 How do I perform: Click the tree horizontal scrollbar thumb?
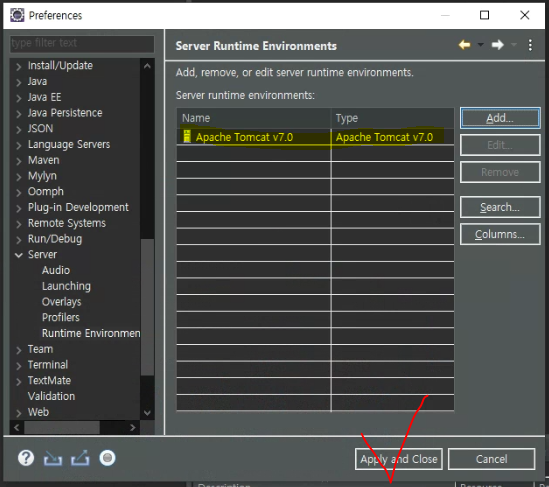[62, 427]
